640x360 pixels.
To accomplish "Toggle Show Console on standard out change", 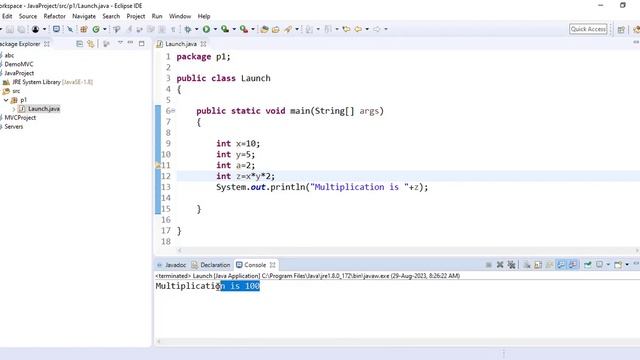I will [562, 265].
